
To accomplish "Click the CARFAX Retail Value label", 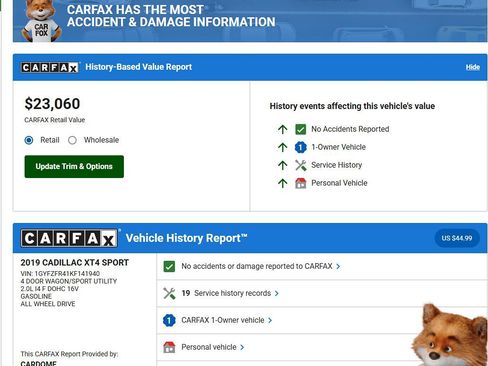I will [55, 120].
